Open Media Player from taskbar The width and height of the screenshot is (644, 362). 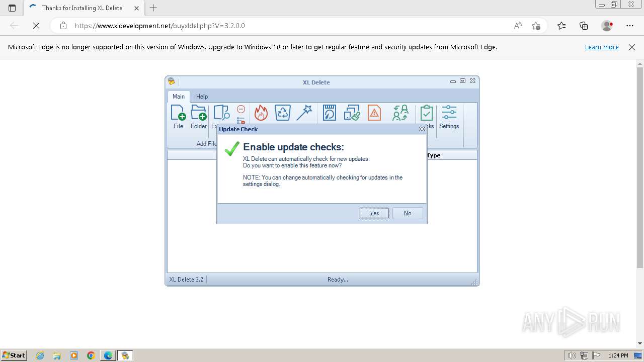[74, 355]
